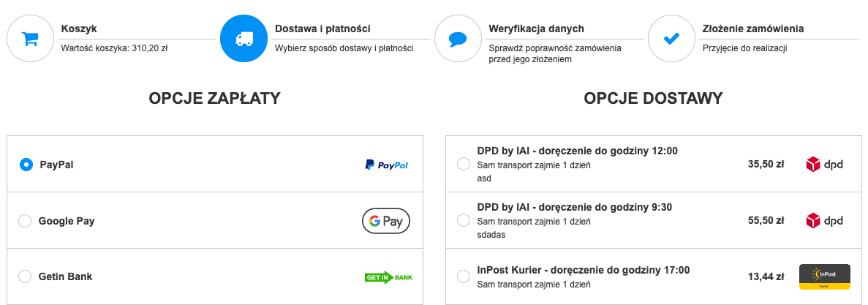Click the Getin Bank green logo
This screenshot has width=868, height=305.
point(388,277)
